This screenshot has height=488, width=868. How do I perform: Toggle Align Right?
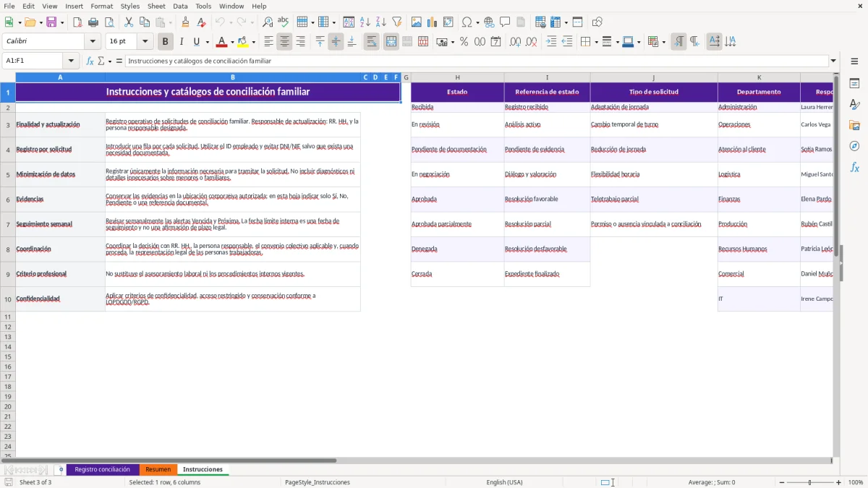point(300,42)
